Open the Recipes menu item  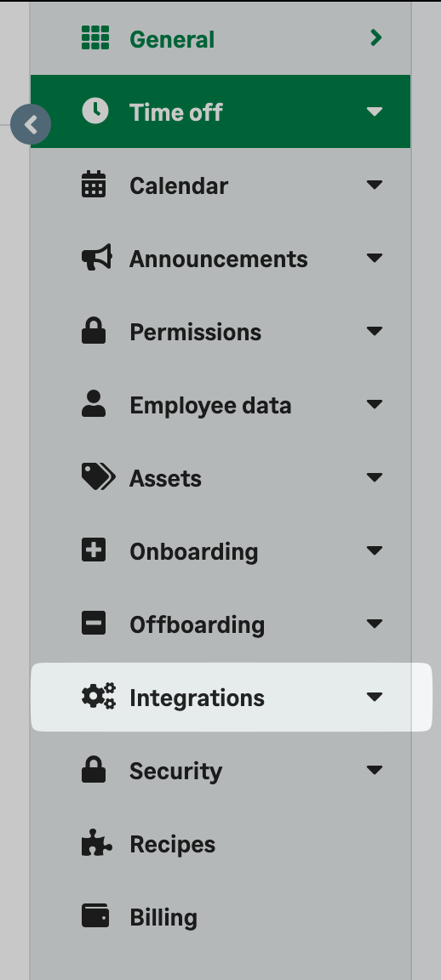(x=220, y=844)
